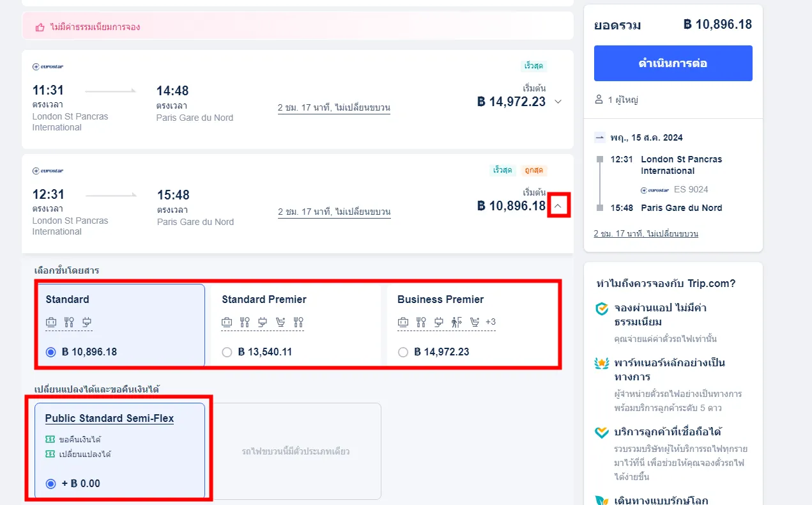The image size is (812, 505).
Task: Open duration details of the 12:31 train
Action: (x=333, y=212)
